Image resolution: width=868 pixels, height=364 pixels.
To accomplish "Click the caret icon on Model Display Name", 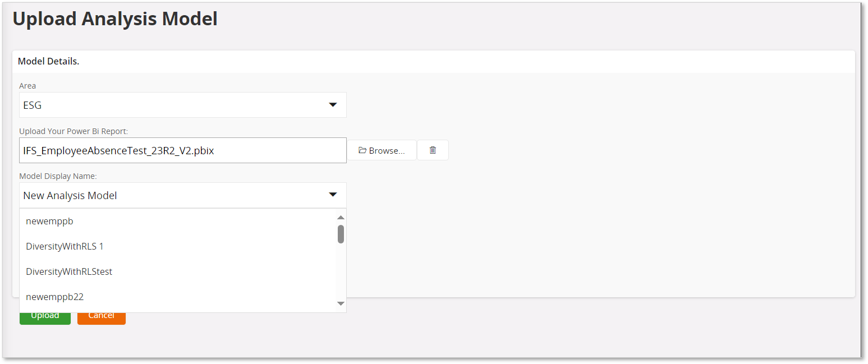I will point(333,195).
